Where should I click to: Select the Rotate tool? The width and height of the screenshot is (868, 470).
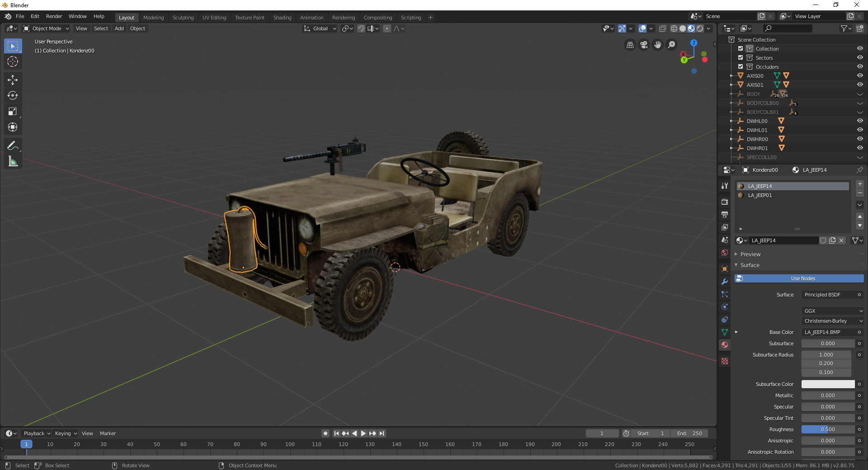point(13,95)
